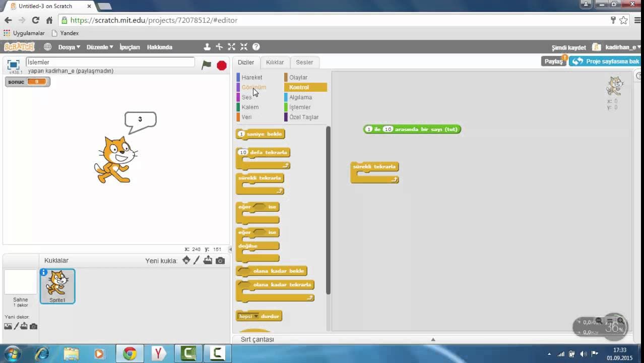Upload backdrop from file icon
The height and width of the screenshot is (363, 644).
(x=24, y=326)
